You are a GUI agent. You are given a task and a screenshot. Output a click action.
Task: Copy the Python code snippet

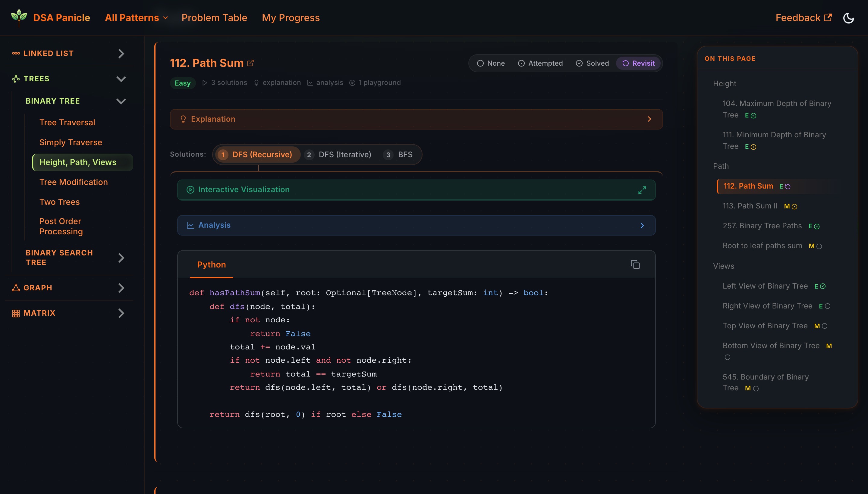point(635,264)
